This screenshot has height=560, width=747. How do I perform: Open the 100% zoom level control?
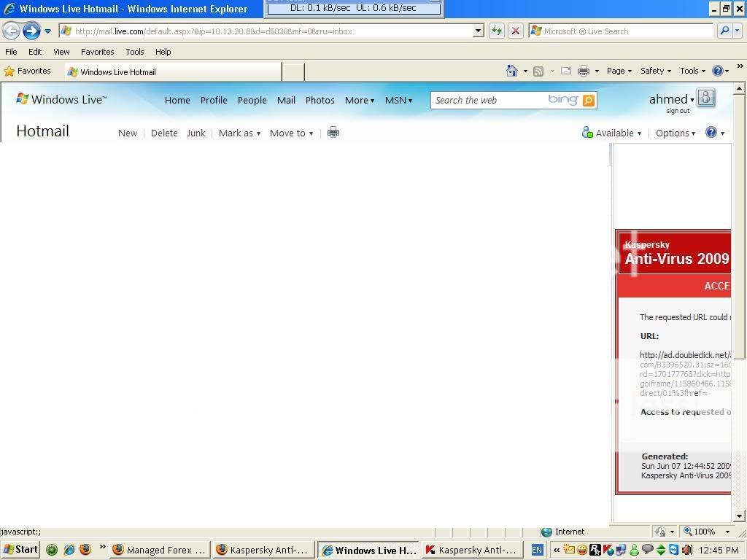[707, 532]
